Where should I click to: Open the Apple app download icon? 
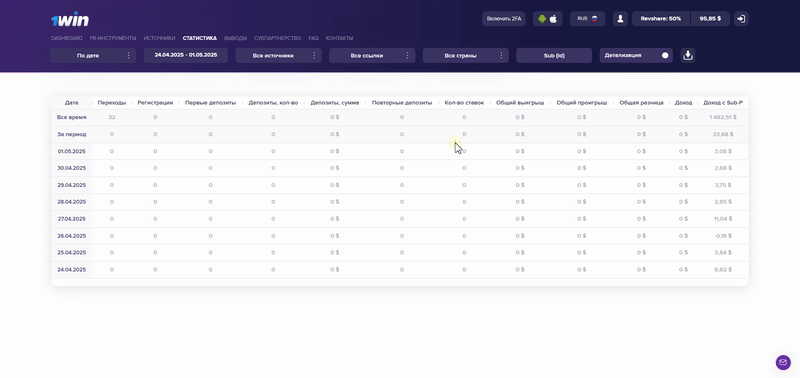[553, 19]
